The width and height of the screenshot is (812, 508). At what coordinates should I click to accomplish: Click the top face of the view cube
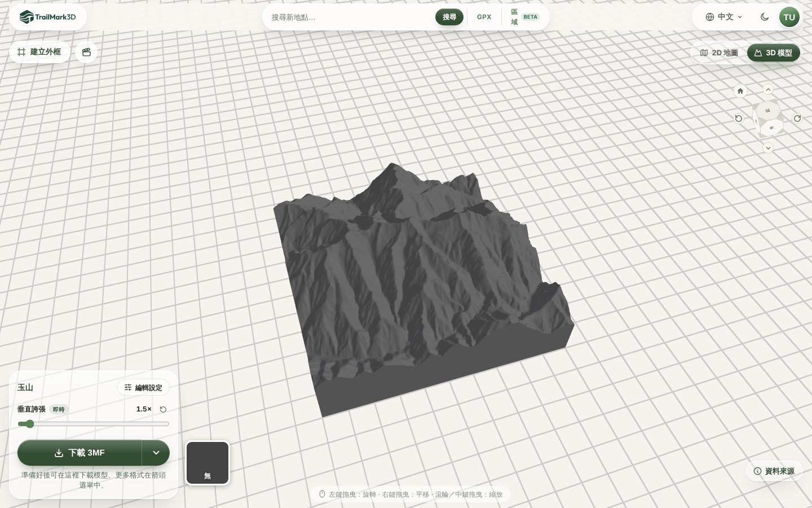(x=767, y=110)
